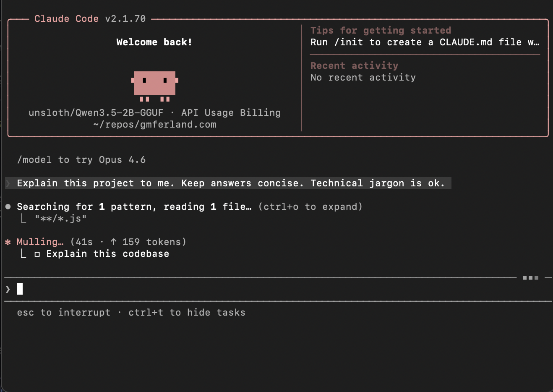Click the three-square indicator on the divider line
This screenshot has width=553, height=392.
pyautogui.click(x=530, y=278)
